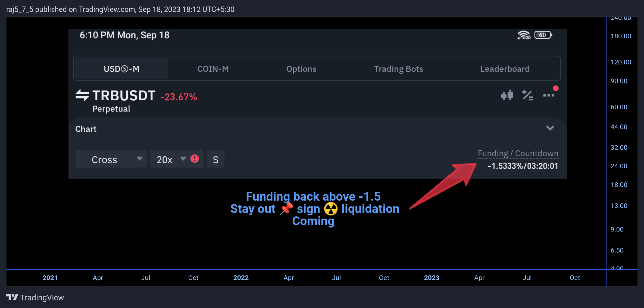
Task: Open the percent calculator icon
Action: (x=527, y=95)
